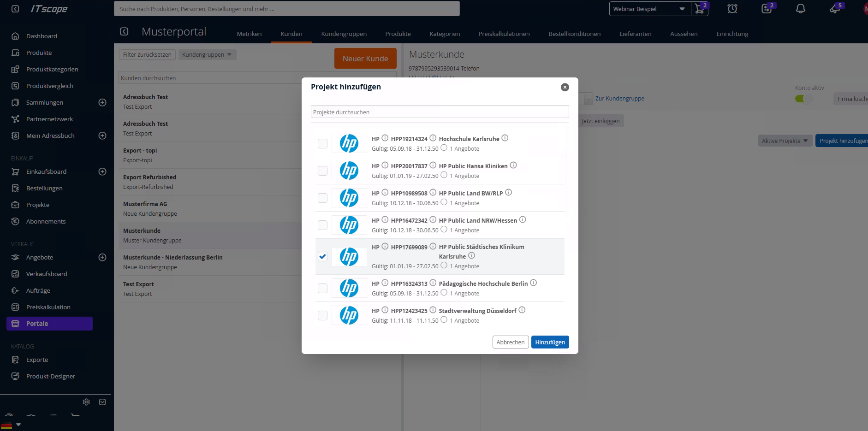Viewport: 868px width, 431px height.
Task: Open settings gear at sidebar bottom
Action: [x=86, y=402]
